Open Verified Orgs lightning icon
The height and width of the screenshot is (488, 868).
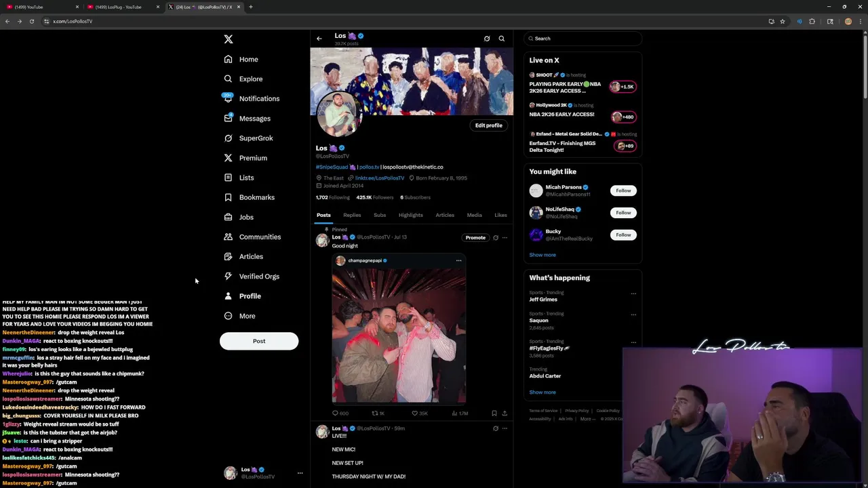(229, 276)
